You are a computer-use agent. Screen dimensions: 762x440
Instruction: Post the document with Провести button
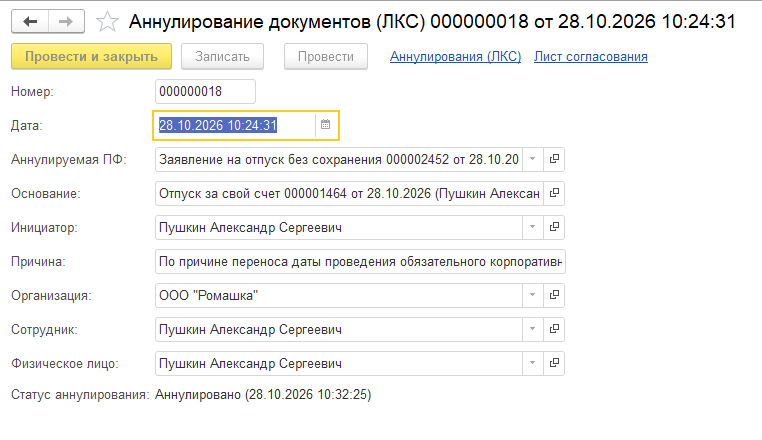326,56
